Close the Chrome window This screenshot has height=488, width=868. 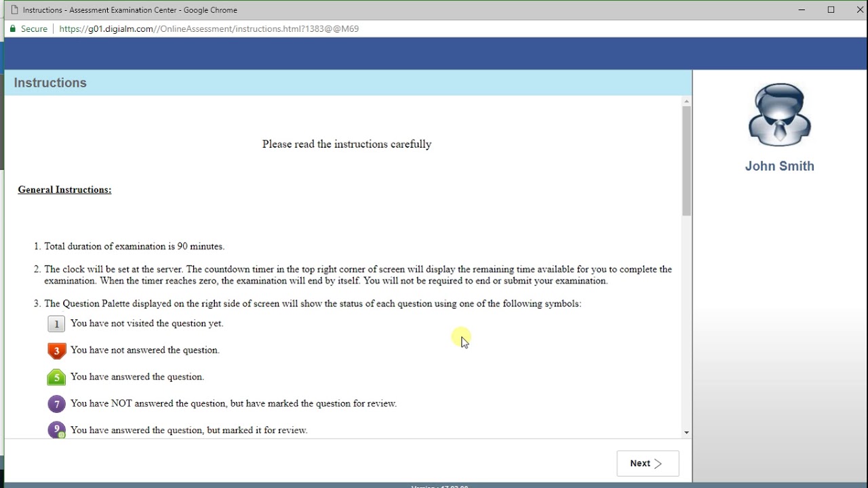[860, 10]
